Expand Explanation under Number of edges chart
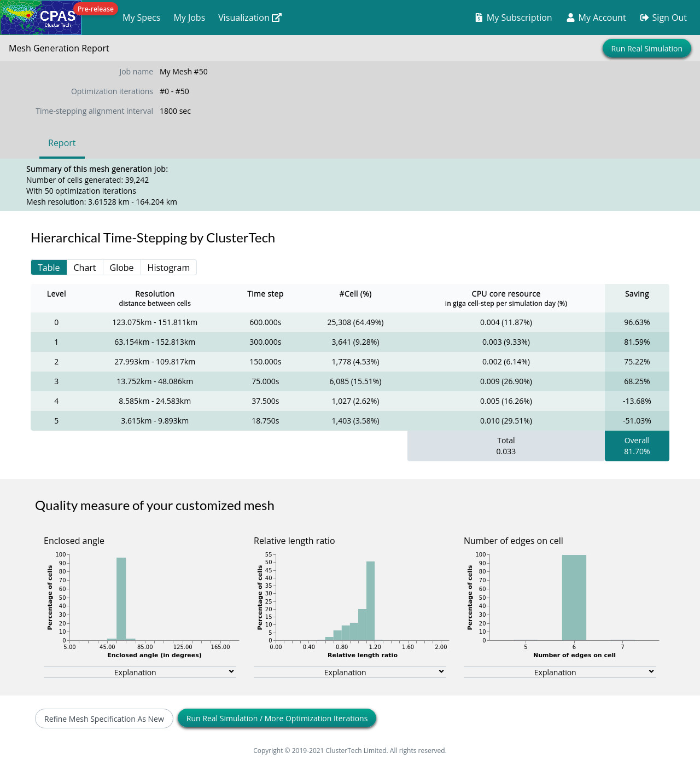This screenshot has height=759, width=700. tap(559, 672)
